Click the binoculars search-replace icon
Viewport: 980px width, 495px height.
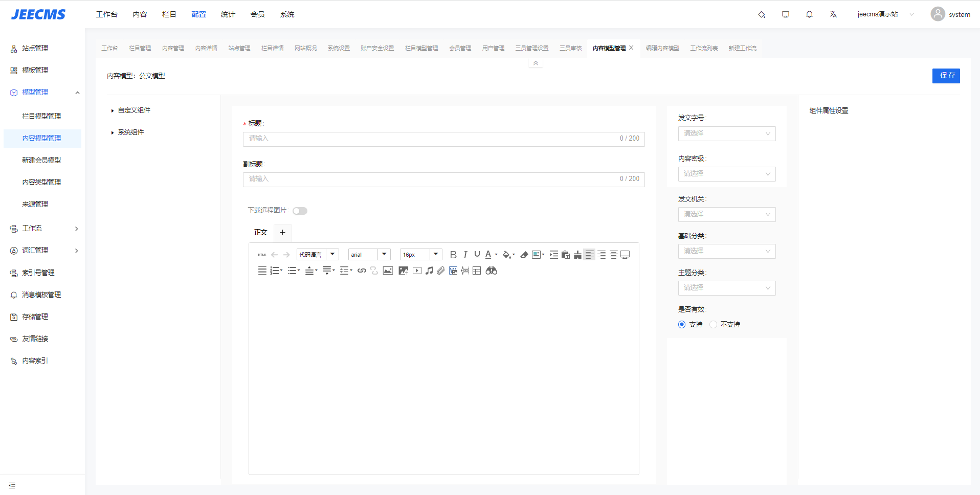(492, 271)
